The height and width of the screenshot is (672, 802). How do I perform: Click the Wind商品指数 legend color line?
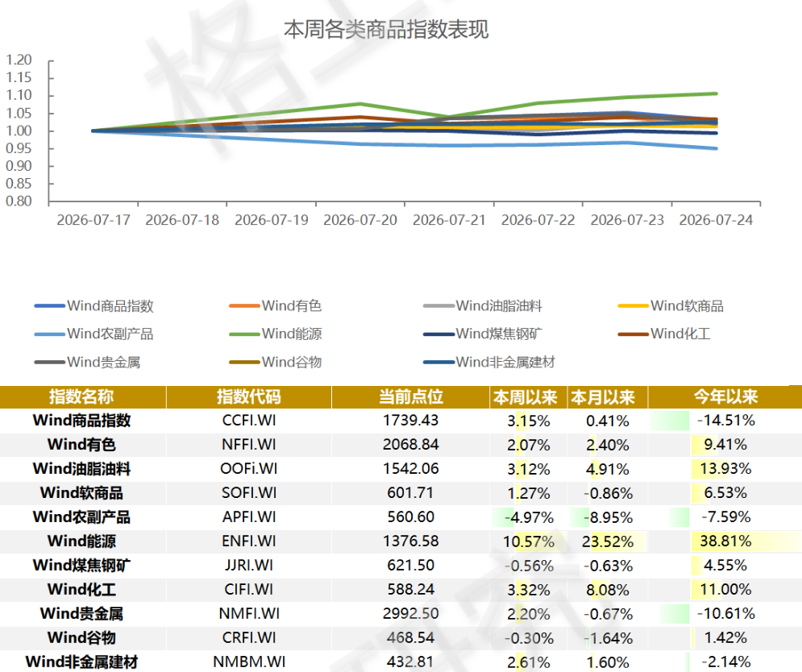point(50,306)
